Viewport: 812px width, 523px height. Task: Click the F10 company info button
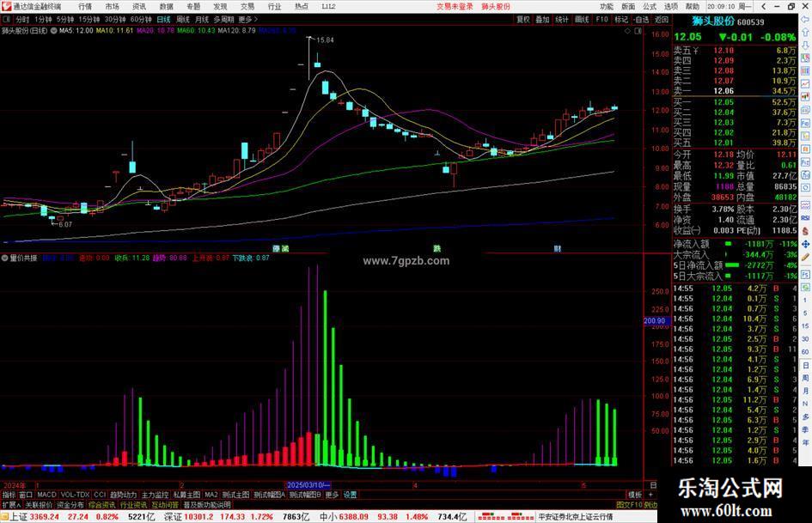pos(601,19)
